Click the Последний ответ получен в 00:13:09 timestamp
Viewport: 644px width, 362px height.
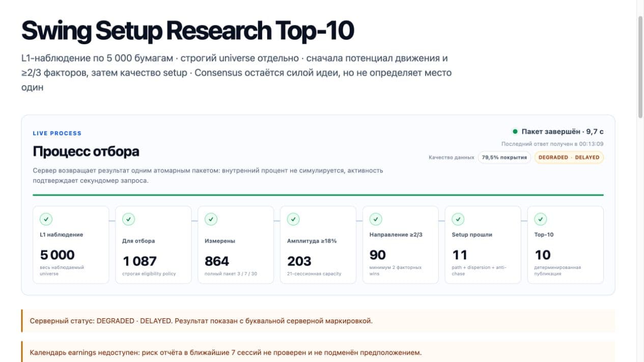coord(552,144)
